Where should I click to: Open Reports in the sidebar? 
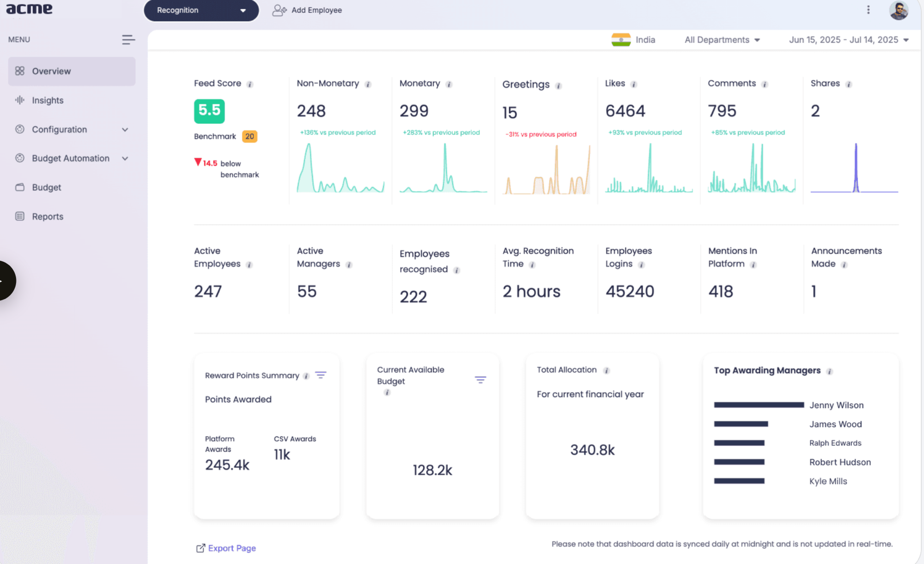72,216
